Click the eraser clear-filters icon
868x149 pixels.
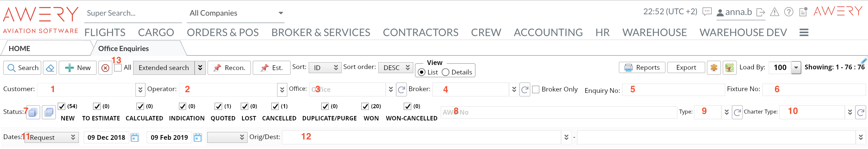(50, 68)
